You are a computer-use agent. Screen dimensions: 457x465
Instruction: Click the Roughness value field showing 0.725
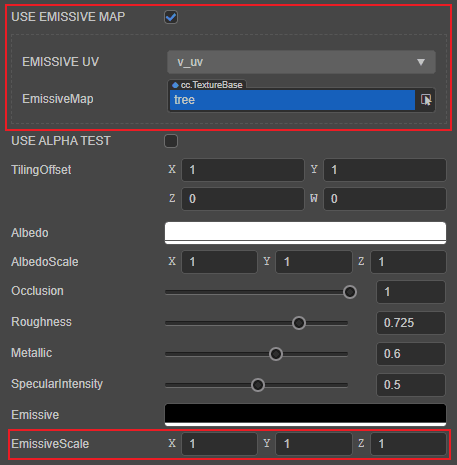coord(411,323)
